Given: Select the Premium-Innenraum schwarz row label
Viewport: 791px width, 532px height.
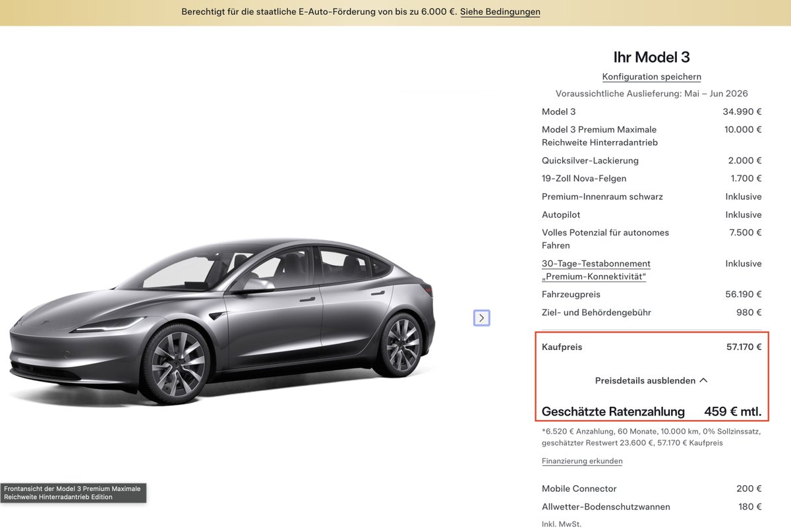Looking at the screenshot, I should pyautogui.click(x=602, y=196).
